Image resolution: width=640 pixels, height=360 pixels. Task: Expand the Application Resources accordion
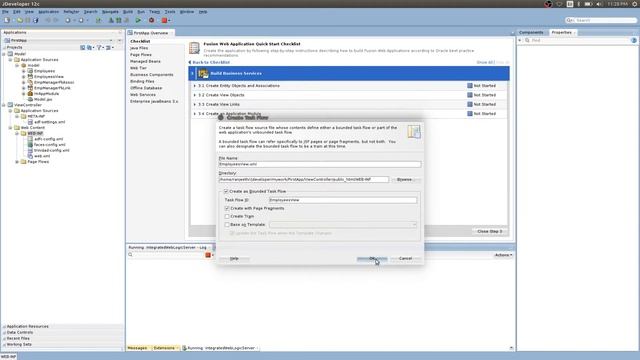pyautogui.click(x=27, y=327)
